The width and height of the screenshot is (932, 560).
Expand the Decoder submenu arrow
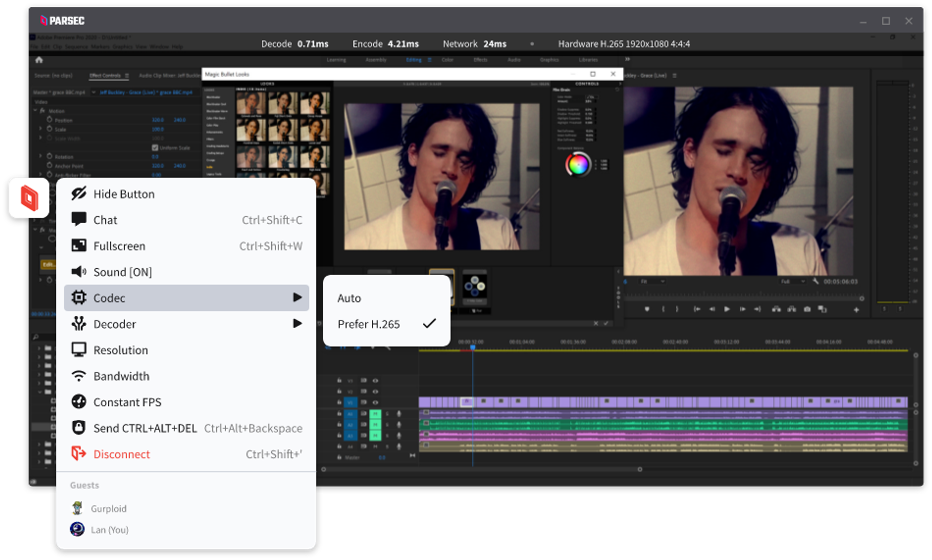coord(297,323)
